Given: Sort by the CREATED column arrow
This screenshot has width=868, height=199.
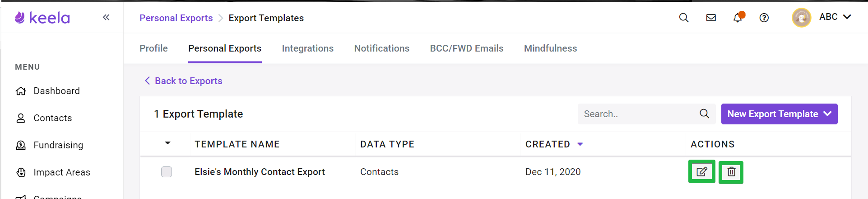Looking at the screenshot, I should pyautogui.click(x=580, y=144).
